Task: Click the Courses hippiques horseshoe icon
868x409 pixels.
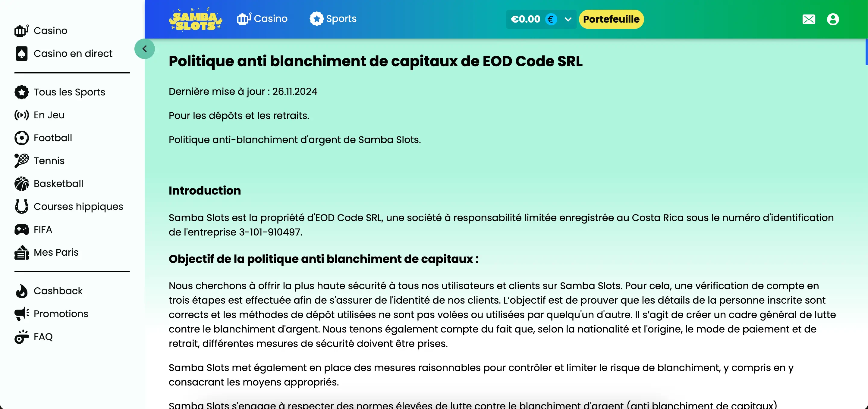Action: [22, 207]
